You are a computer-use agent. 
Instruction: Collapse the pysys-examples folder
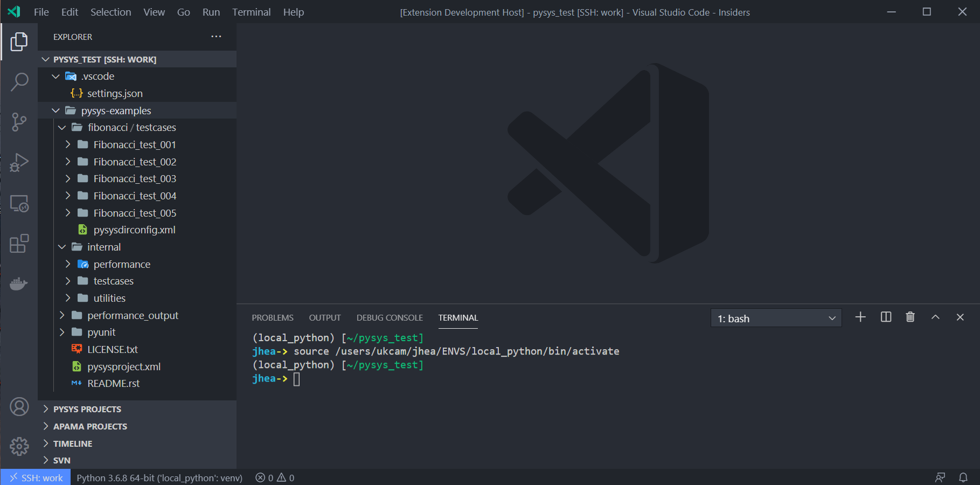(x=137, y=110)
